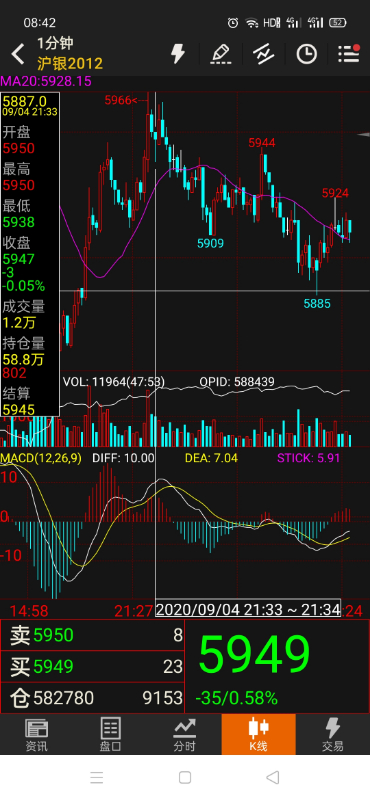This screenshot has width=370, height=800.
Task: Click the 买 5949 bid price row
Action: (x=92, y=666)
